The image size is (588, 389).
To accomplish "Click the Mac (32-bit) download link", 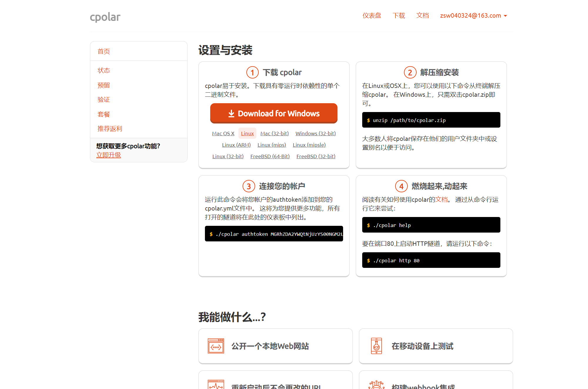I will pyautogui.click(x=275, y=133).
